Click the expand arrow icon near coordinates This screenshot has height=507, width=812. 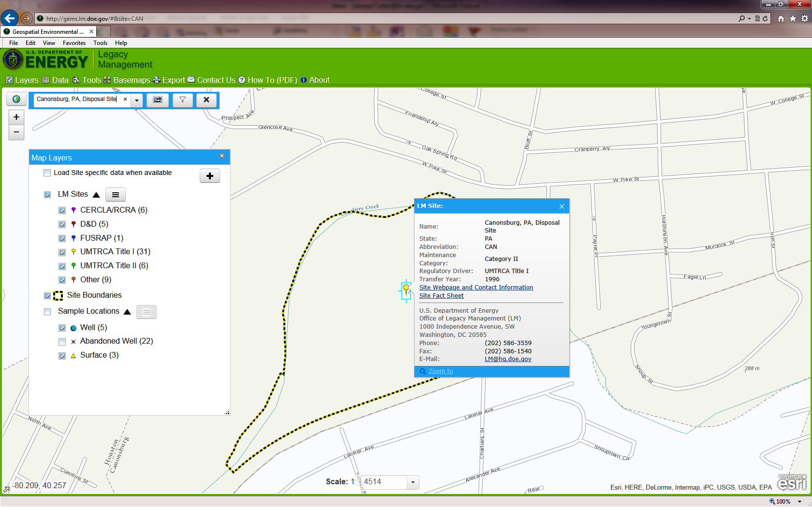tap(6, 489)
